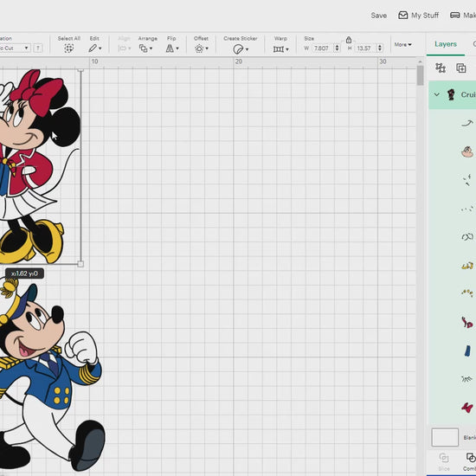Click the height stepper arrows
Screen dimensions: 476x476
coord(380,48)
